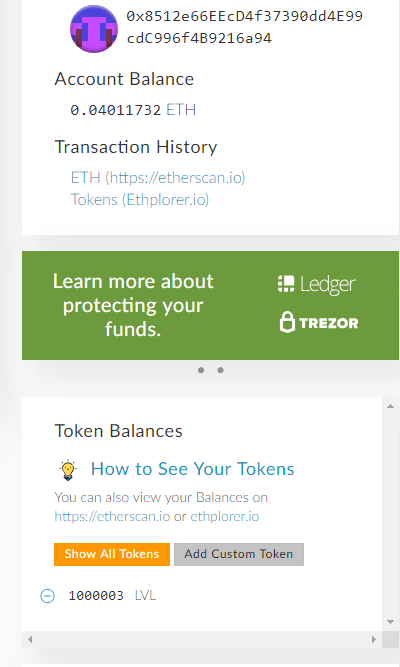Click the scroll down arrow in Token Balances
Image resolution: width=400 pixels, height=667 pixels.
pyautogui.click(x=390, y=622)
